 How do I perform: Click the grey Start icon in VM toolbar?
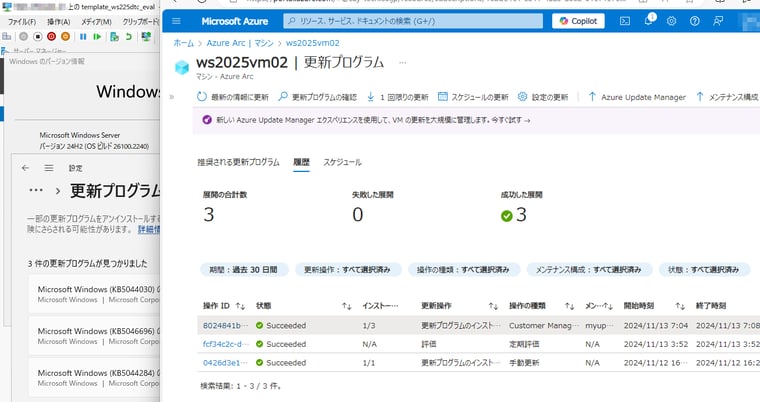point(23,36)
